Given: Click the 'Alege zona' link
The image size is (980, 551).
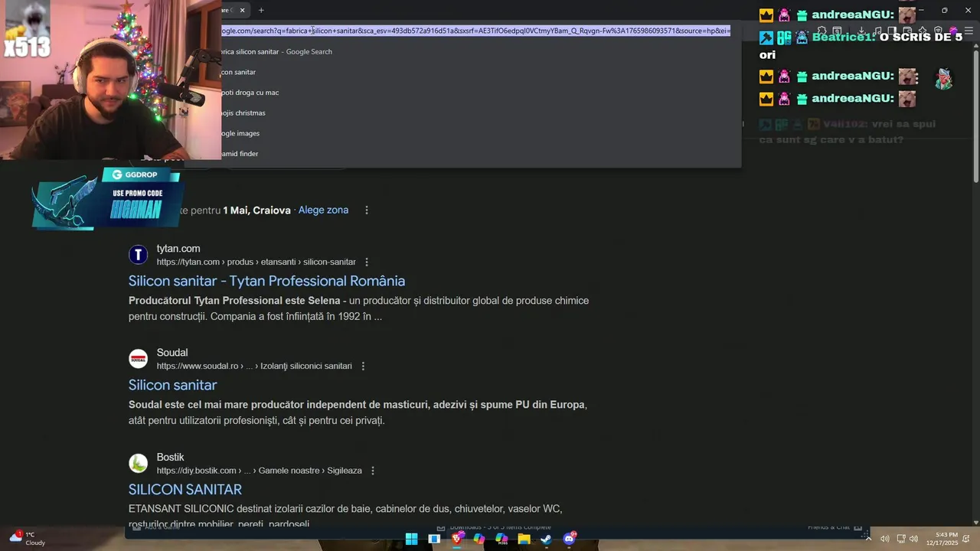Looking at the screenshot, I should [323, 210].
